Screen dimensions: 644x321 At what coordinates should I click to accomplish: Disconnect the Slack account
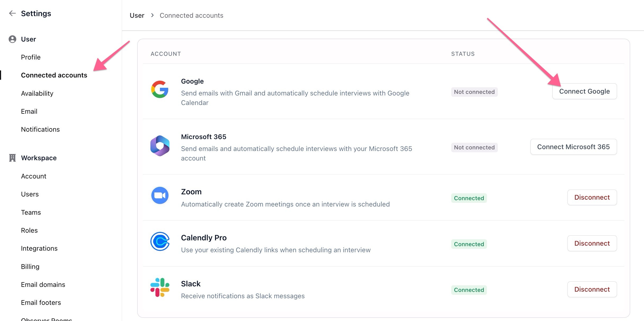592,290
